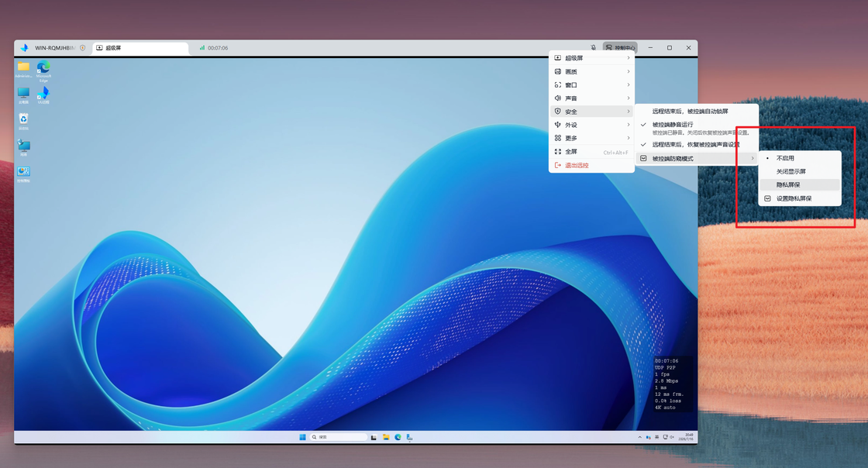
Task: Expand the 声音 submenu chevron
Action: coord(629,98)
